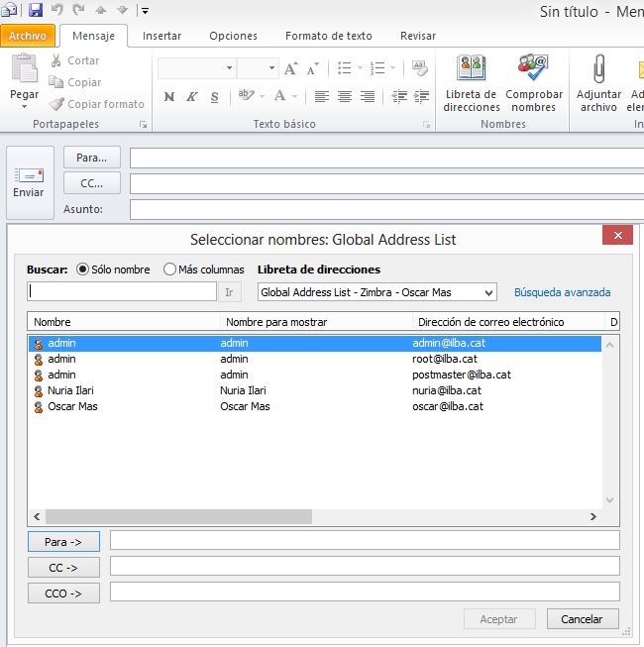Image resolution: width=644 pixels, height=647 pixels.
Task: Switch to the Mensaje tab
Action: coord(94,36)
